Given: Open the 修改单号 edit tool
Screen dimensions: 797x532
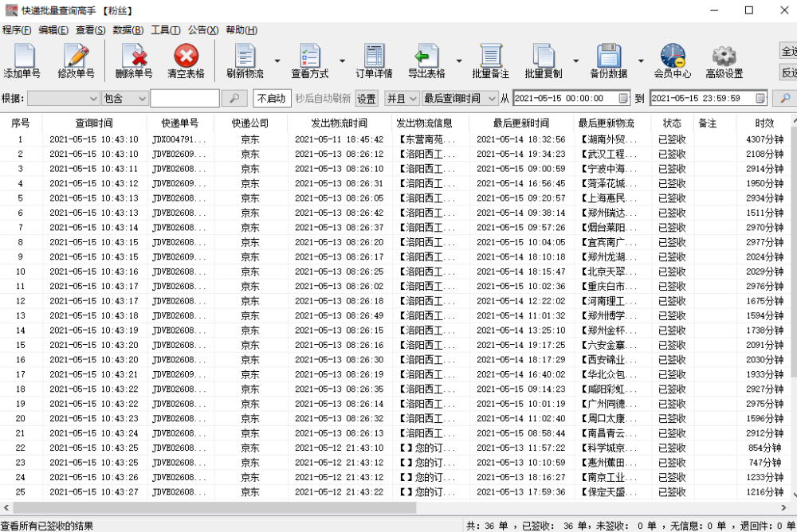Looking at the screenshot, I should (77, 61).
